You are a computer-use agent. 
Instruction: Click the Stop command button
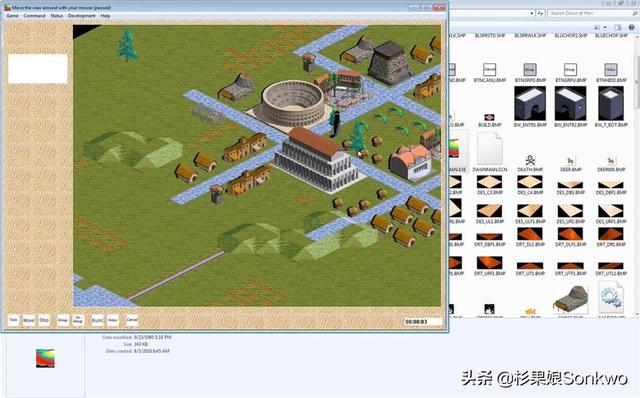click(44, 320)
